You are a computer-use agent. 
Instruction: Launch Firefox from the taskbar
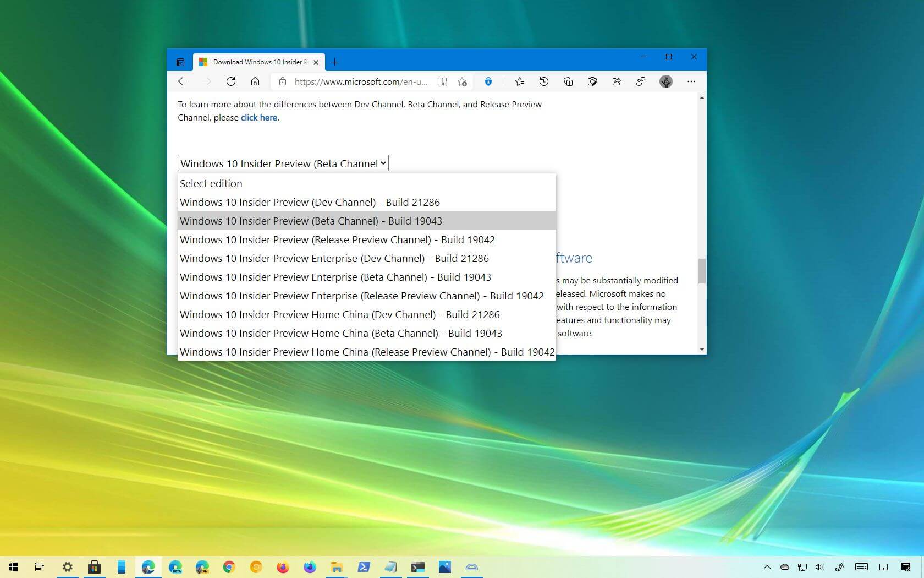pos(283,567)
